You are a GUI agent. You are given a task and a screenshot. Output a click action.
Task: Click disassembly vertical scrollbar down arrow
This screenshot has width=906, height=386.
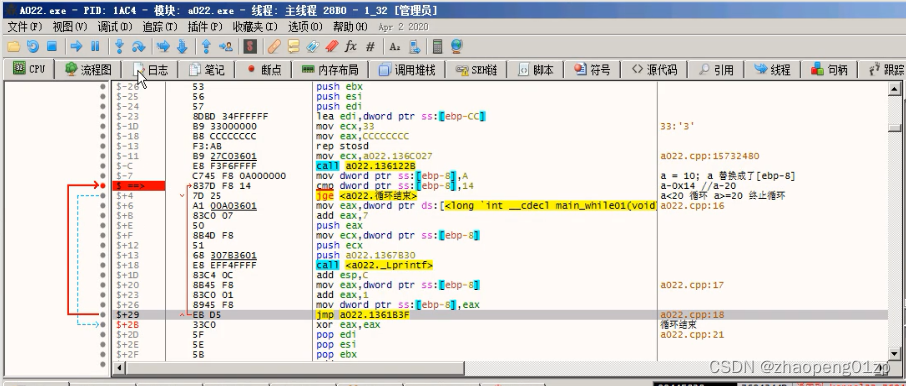pos(895,354)
